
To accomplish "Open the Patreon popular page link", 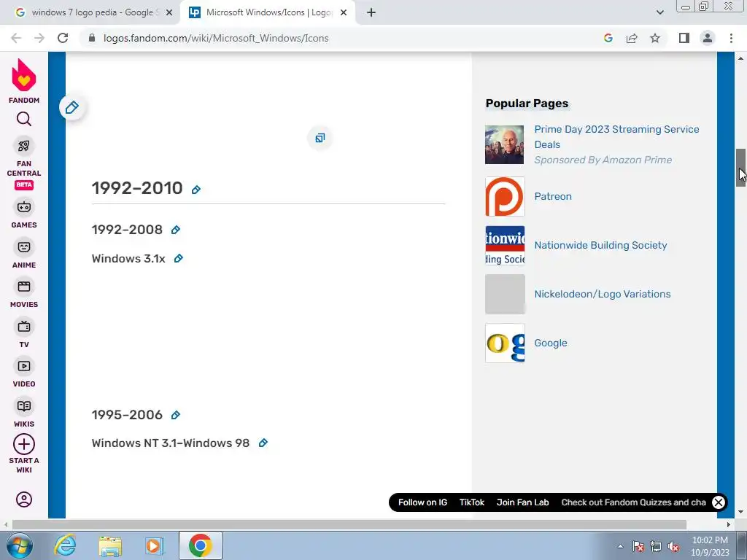I will 553,196.
